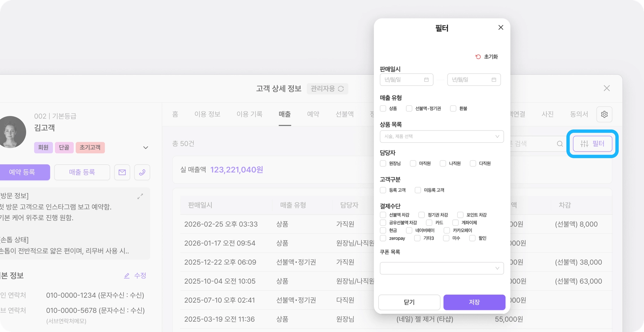Open calendar in the end date field
This screenshot has width=644, height=332.
494,80
